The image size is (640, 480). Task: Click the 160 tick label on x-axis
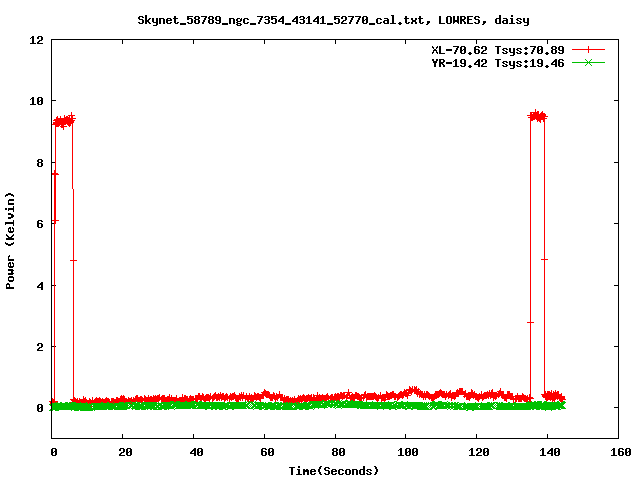tap(618, 453)
